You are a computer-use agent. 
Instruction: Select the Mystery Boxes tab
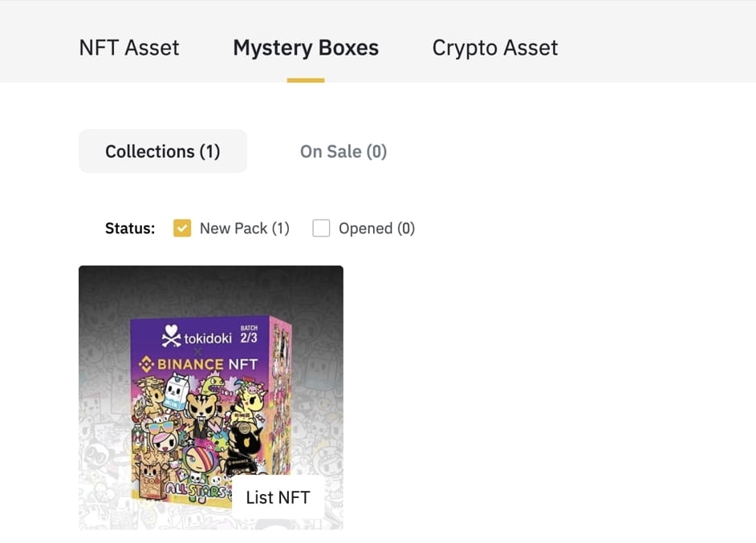(x=306, y=48)
